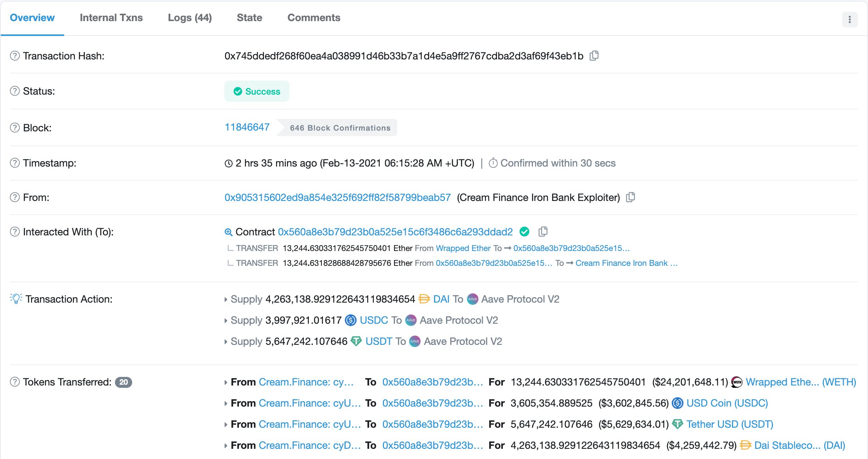Open USDT link in Transaction Action
The image size is (868, 459).
tap(379, 341)
